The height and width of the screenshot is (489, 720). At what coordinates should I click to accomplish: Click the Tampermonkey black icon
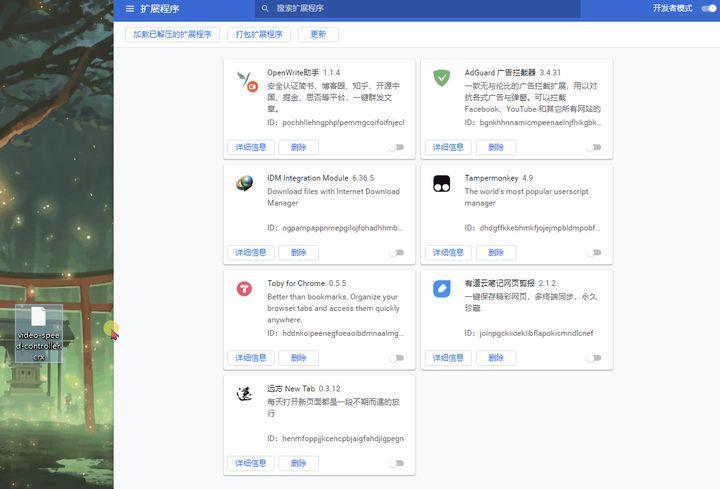tap(442, 184)
